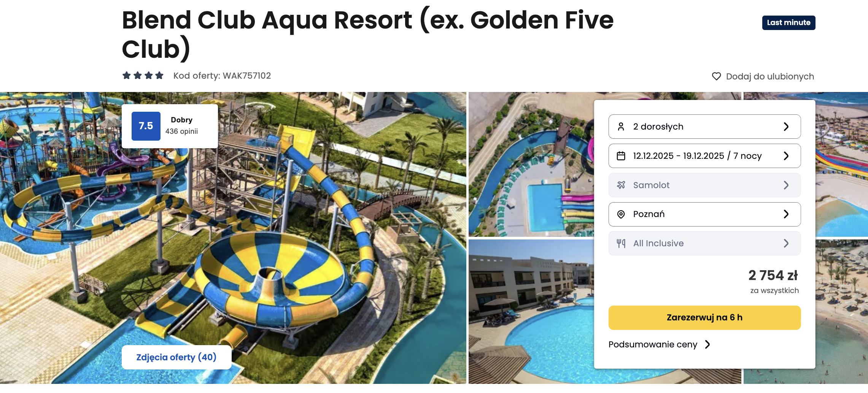Screen dimensions: 868x393
Task: Click the Zarezerwuj na 6 h button
Action: [x=704, y=318]
